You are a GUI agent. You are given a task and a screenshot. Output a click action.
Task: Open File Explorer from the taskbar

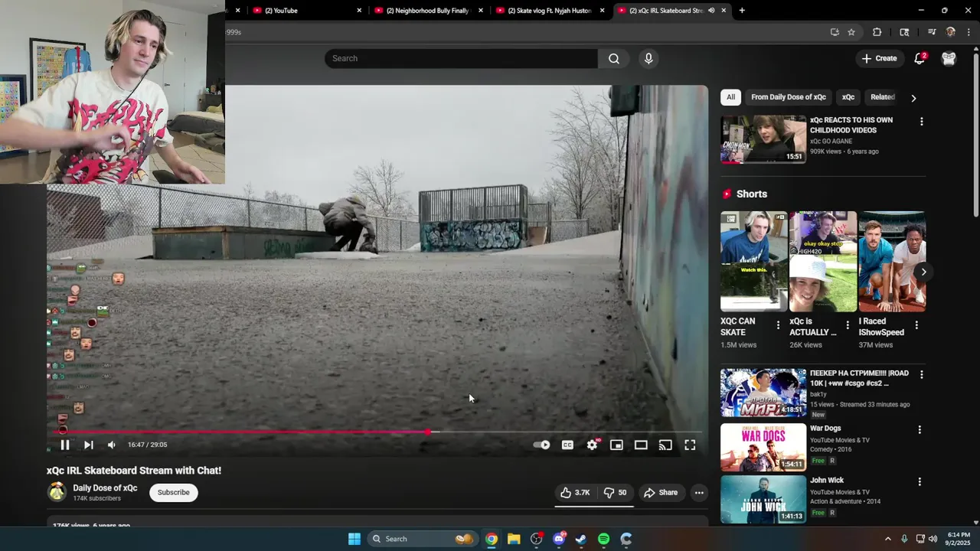514,539
